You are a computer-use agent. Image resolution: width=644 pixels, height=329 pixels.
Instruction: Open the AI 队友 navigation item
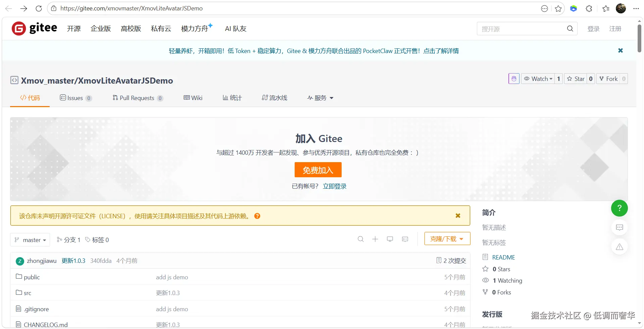[236, 29]
